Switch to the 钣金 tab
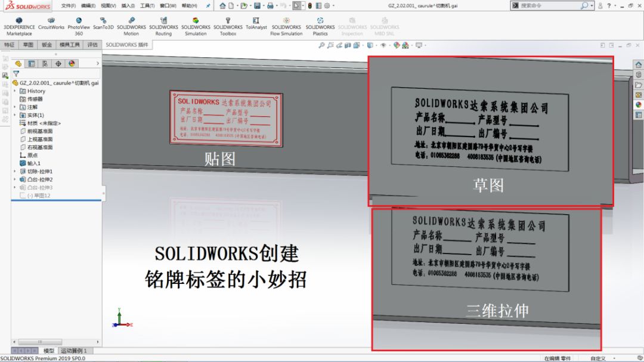This screenshot has width=644, height=362. (47, 45)
